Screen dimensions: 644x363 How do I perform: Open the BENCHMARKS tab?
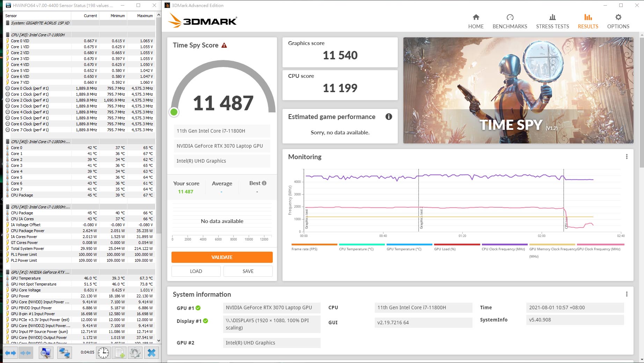tap(510, 22)
